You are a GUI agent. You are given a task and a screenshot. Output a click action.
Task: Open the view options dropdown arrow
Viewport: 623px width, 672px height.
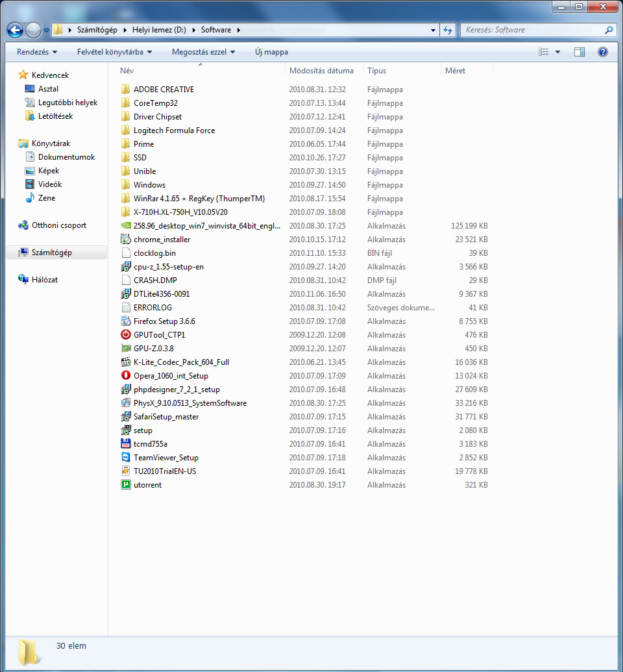pos(557,52)
